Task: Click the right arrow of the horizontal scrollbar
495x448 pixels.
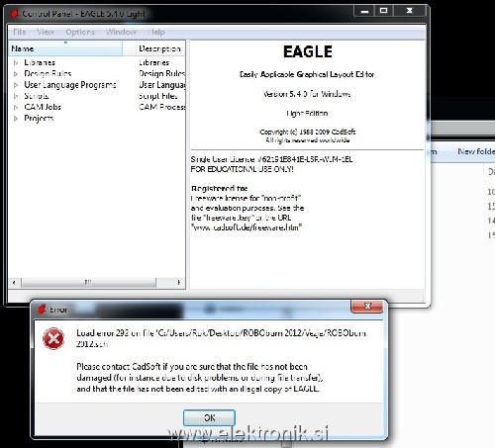Action: [179, 283]
